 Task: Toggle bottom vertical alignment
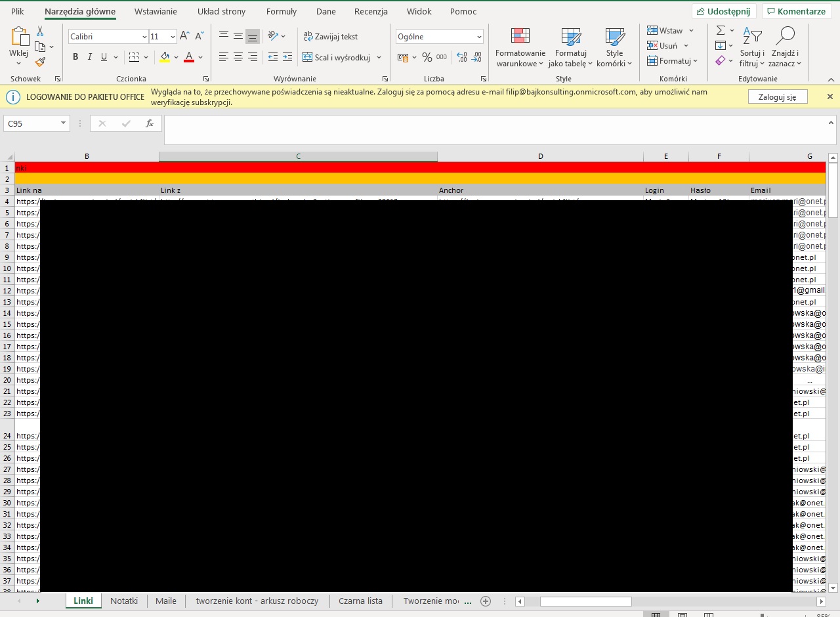click(x=253, y=36)
